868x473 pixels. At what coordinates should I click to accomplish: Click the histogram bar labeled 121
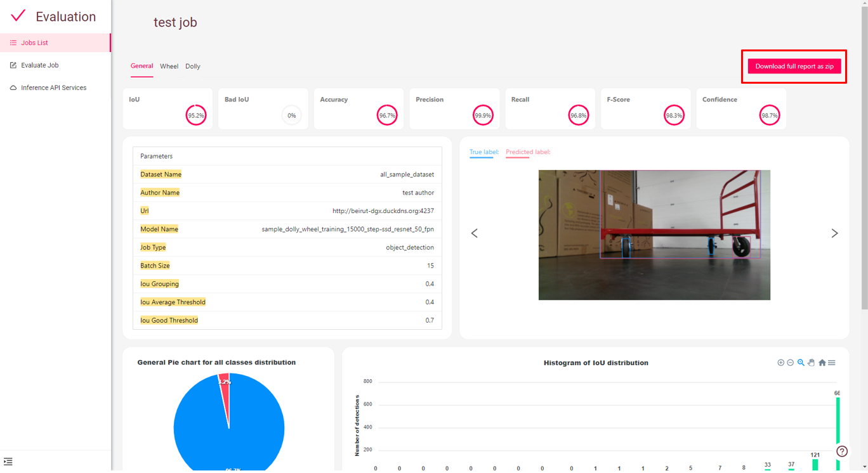pyautogui.click(x=815, y=465)
